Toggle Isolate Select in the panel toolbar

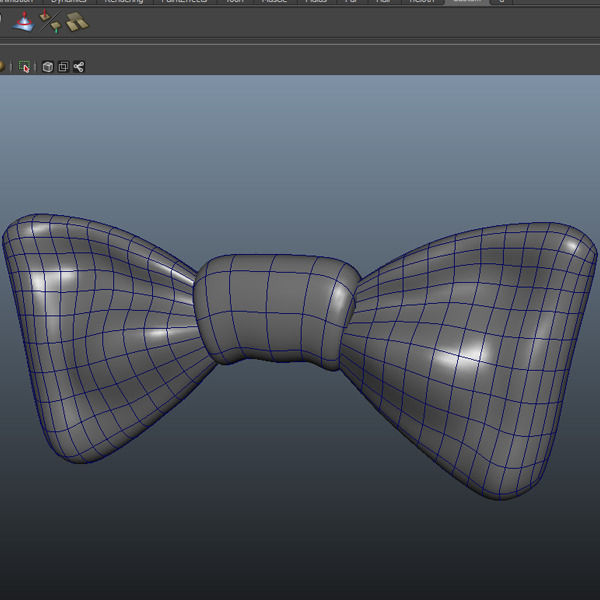(x=24, y=67)
